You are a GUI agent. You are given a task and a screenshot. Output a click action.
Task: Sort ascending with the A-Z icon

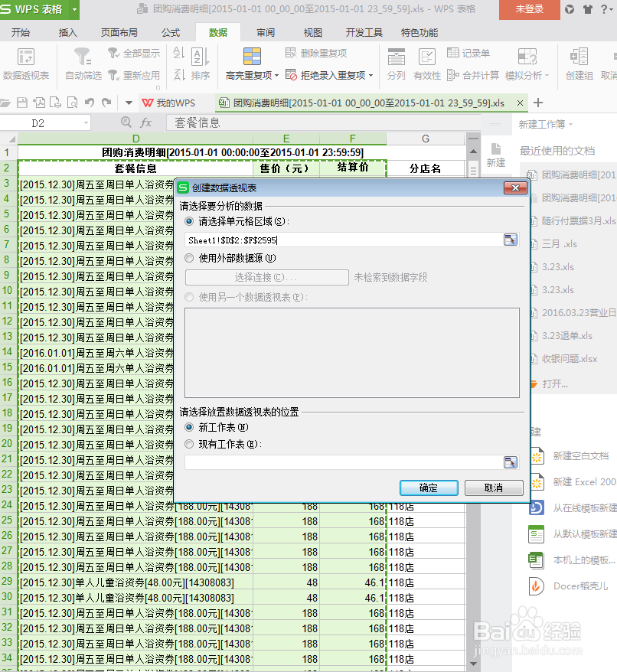coord(179,53)
